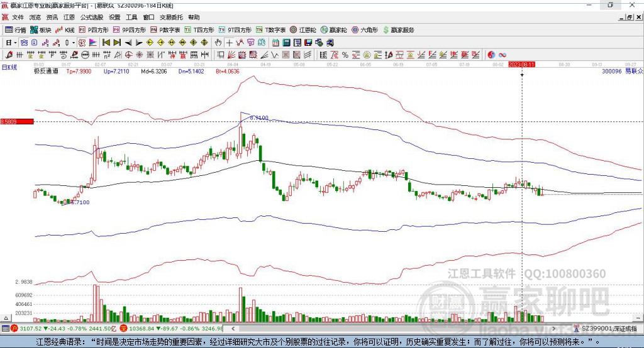The width and height of the screenshot is (644, 348).
Task: Click the first yellow diamond arrow icon
Action: 150,43
